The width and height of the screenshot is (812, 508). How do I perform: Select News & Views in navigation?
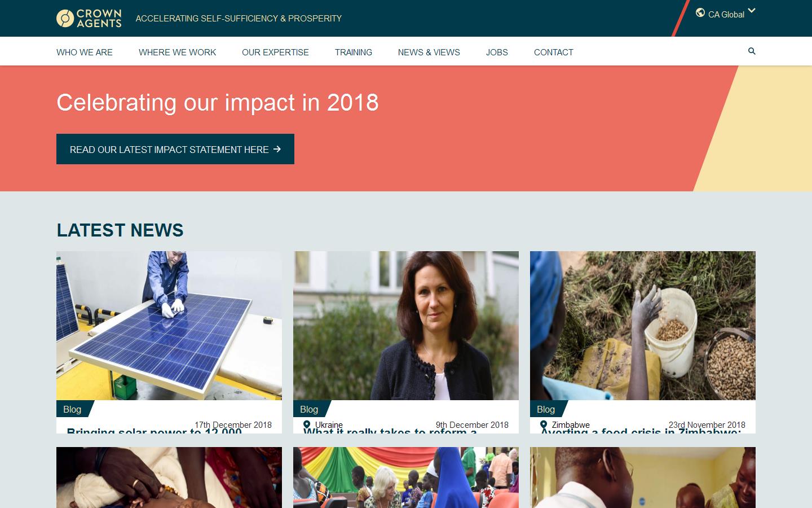pyautogui.click(x=429, y=52)
